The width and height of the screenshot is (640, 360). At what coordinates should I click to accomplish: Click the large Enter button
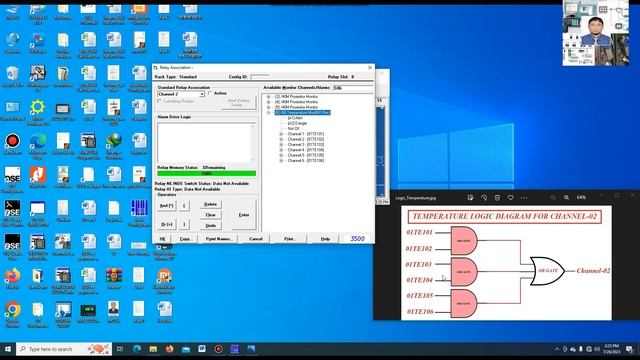[244, 215]
